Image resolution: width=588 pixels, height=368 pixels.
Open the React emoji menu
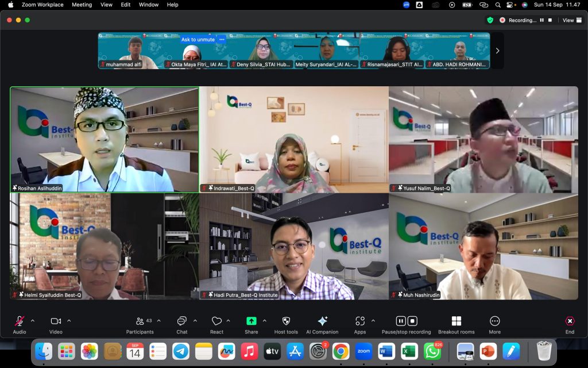(216, 321)
